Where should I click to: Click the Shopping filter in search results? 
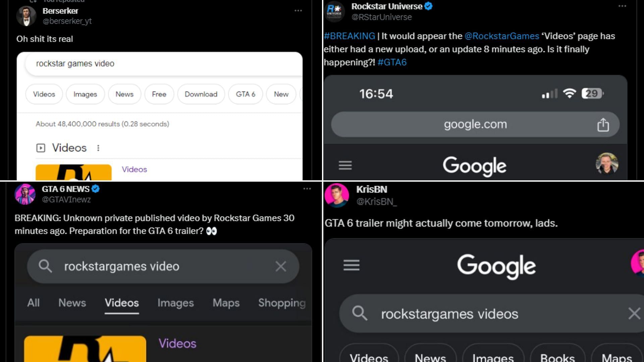pyautogui.click(x=283, y=302)
